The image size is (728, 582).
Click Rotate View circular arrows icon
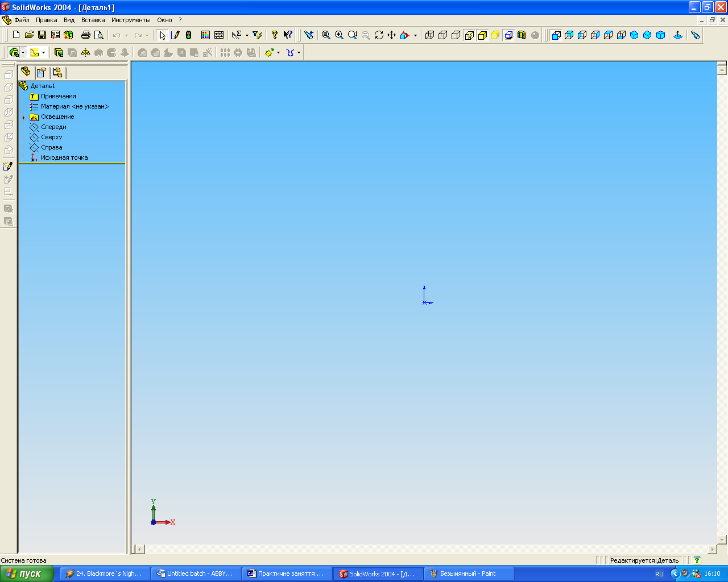coord(379,35)
